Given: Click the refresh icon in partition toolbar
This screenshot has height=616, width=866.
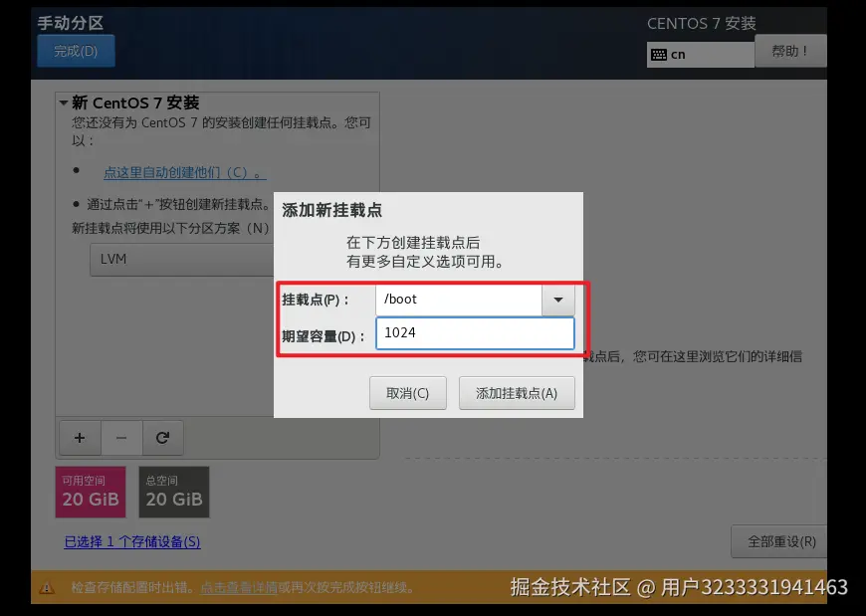Looking at the screenshot, I should coord(162,438).
